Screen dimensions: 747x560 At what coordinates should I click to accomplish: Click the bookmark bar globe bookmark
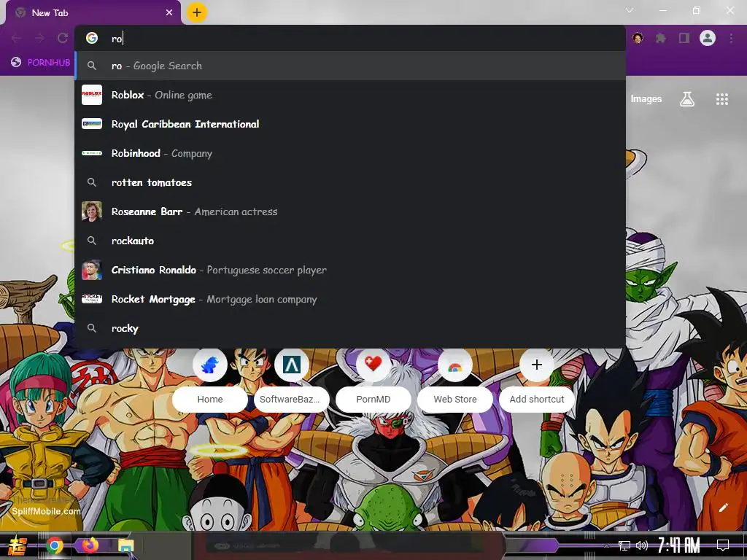tap(41, 63)
